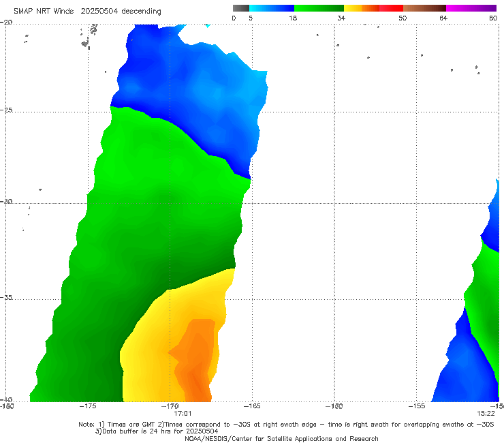Click the latitude label '-30'
The width and height of the screenshot is (504, 443).
click(6, 201)
